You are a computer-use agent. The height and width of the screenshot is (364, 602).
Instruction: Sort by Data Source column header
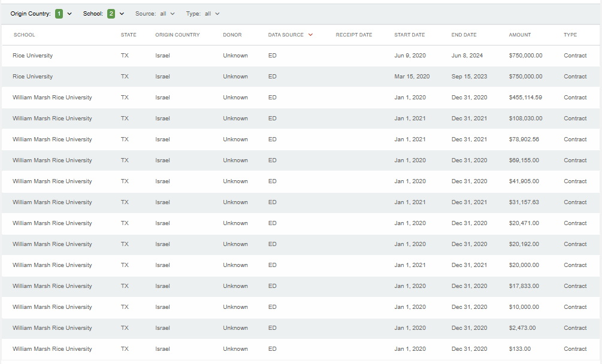(x=286, y=35)
